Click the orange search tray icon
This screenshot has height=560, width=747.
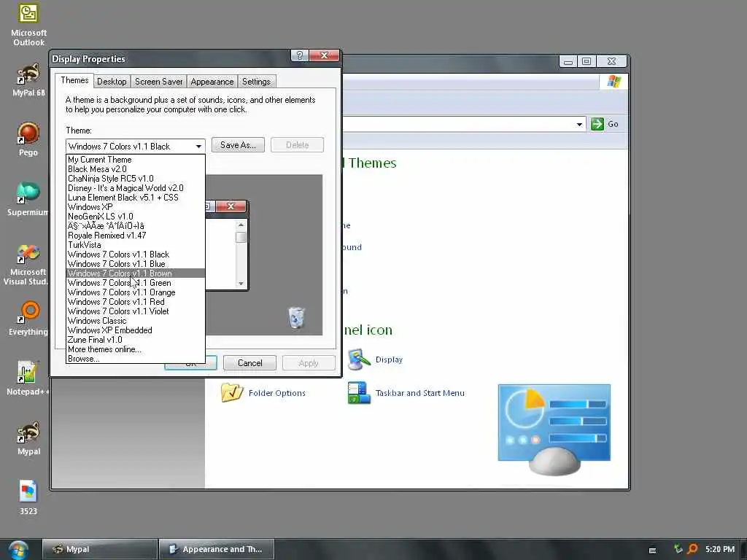[692, 549]
